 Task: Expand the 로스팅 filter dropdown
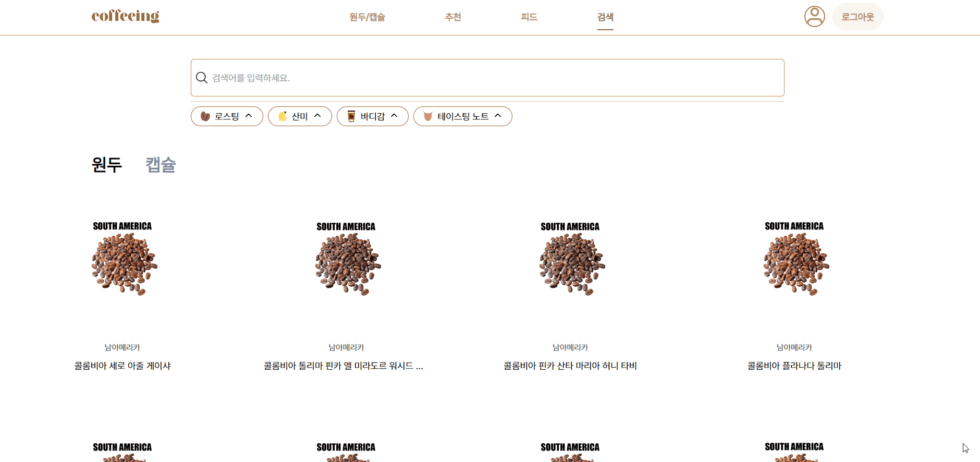click(227, 116)
